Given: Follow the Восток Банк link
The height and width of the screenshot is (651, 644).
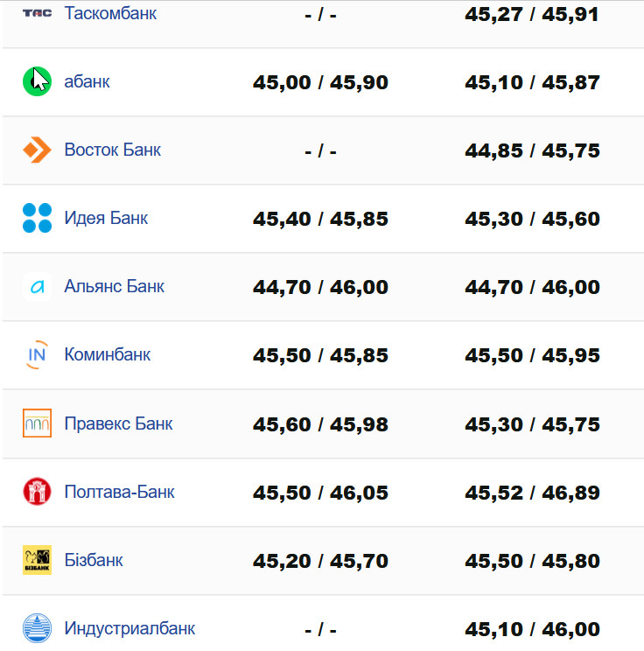Looking at the screenshot, I should coord(112,150).
